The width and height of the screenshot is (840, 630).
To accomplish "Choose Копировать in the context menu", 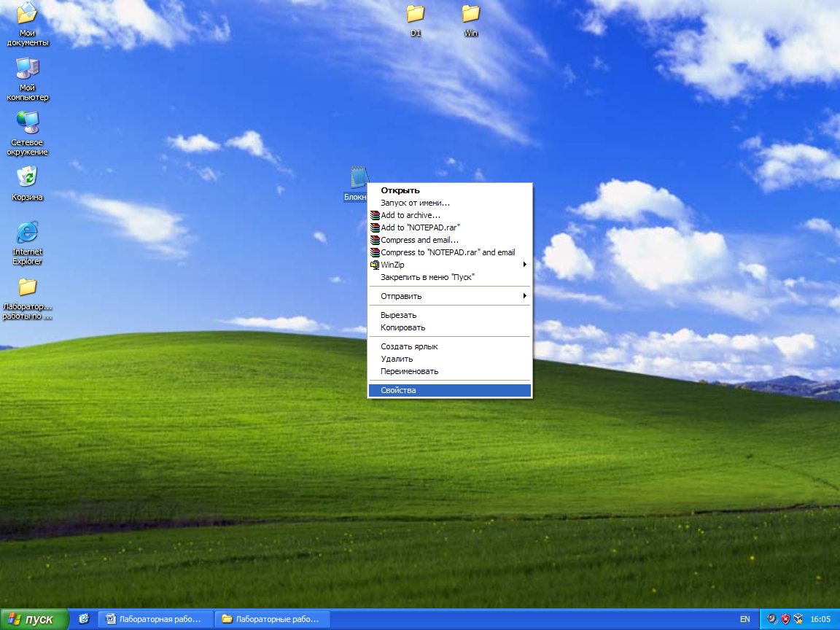I will coord(450,327).
